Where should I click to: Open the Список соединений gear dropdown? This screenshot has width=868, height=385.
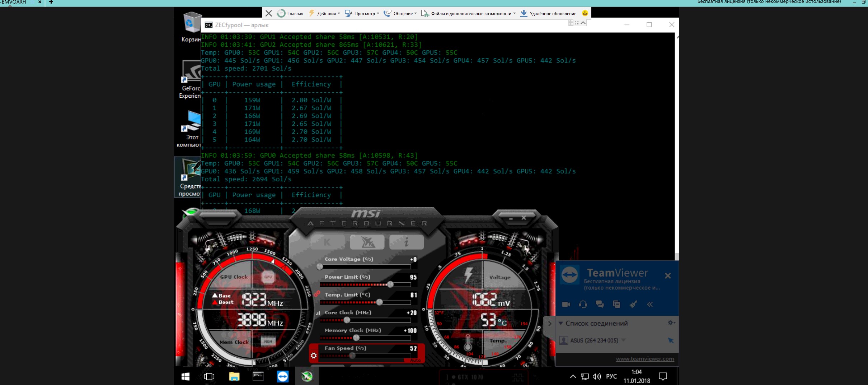(671, 323)
